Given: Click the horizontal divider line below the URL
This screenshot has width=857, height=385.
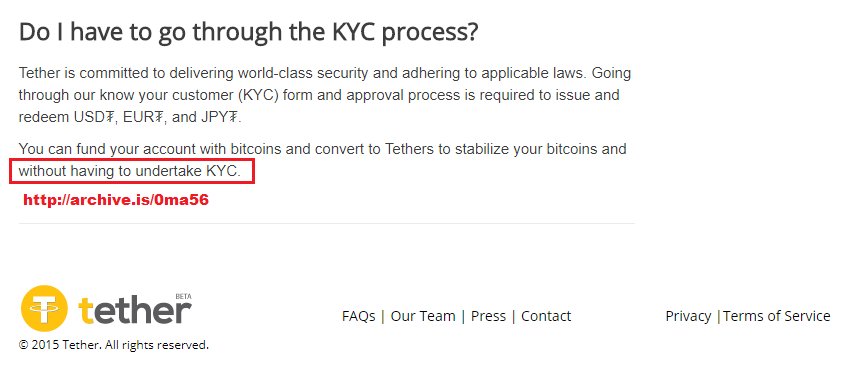Looking at the screenshot, I should click(x=327, y=223).
